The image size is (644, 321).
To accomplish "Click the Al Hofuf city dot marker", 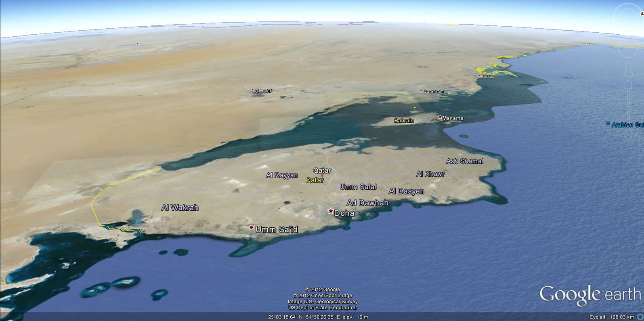I will pos(253,90).
